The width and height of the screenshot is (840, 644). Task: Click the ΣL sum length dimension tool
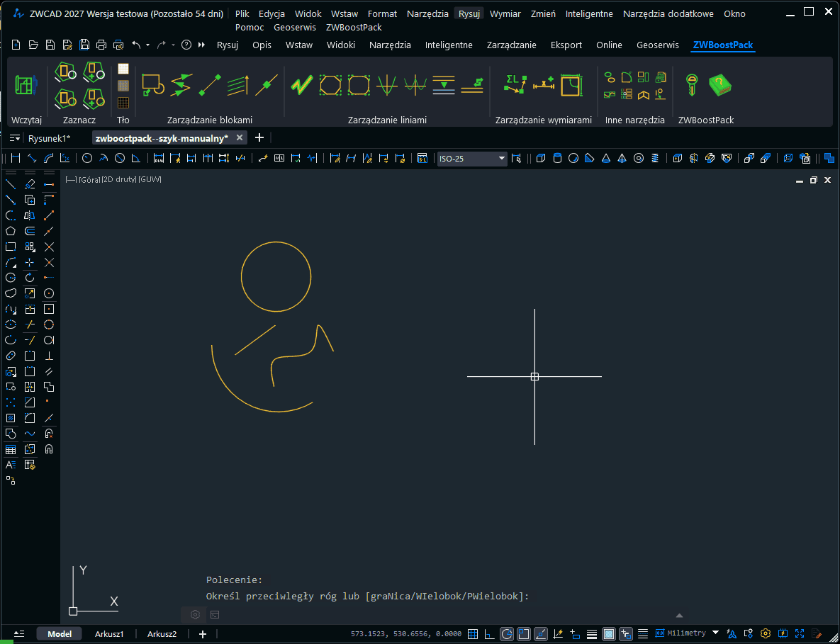pyautogui.click(x=514, y=85)
